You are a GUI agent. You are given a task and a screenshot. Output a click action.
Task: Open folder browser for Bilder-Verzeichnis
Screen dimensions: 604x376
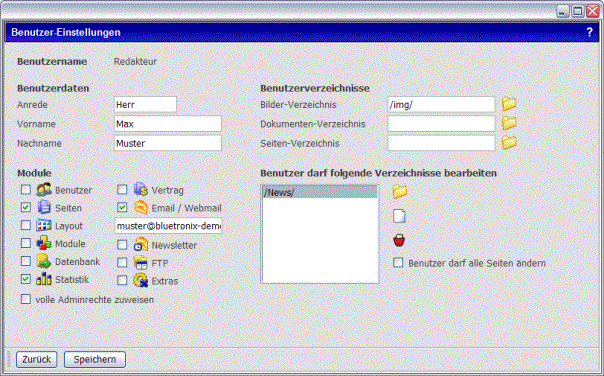509,104
